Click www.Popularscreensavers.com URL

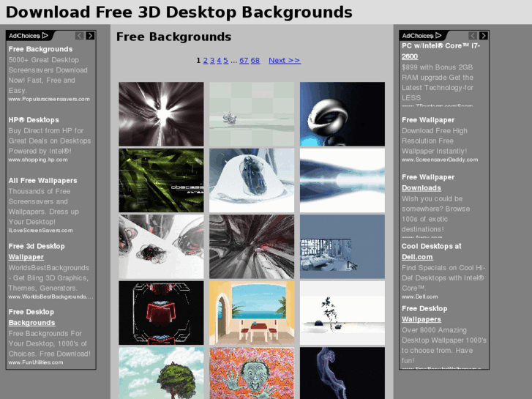tap(49, 99)
